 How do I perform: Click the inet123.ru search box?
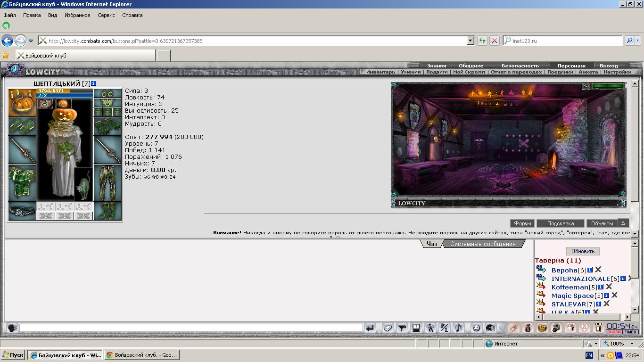tap(563, 41)
